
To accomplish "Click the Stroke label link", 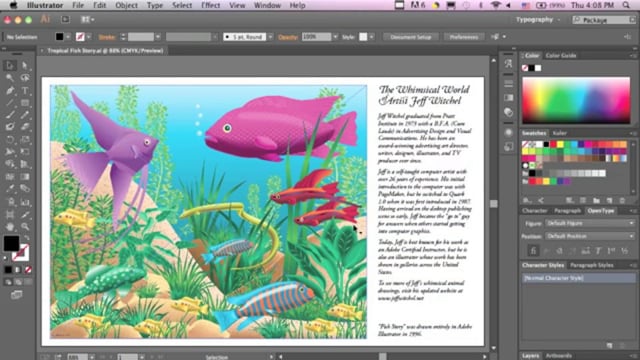I will click(x=107, y=37).
